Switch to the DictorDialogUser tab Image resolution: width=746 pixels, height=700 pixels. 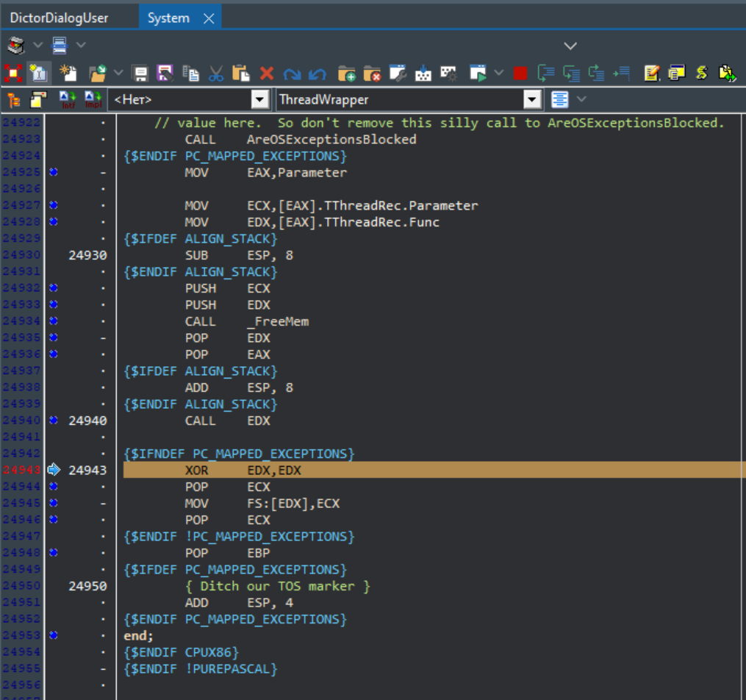coord(59,18)
